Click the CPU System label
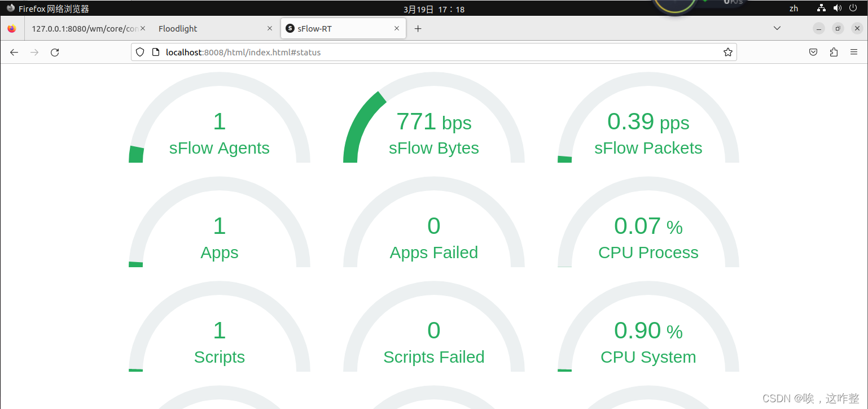 648,357
